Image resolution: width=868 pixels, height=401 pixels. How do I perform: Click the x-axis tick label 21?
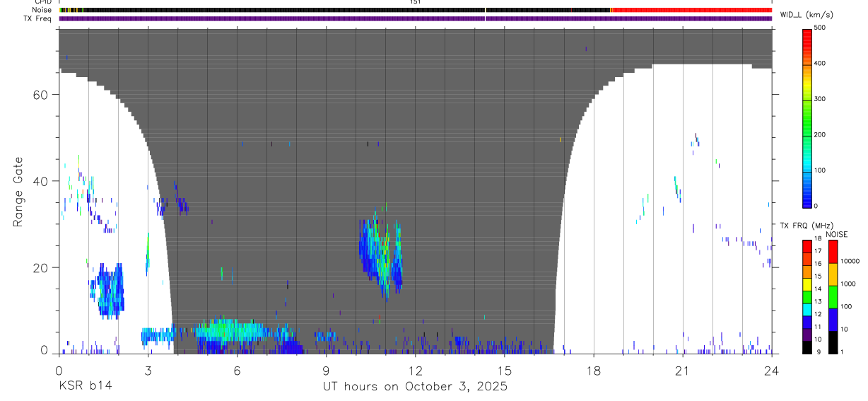point(683,371)
